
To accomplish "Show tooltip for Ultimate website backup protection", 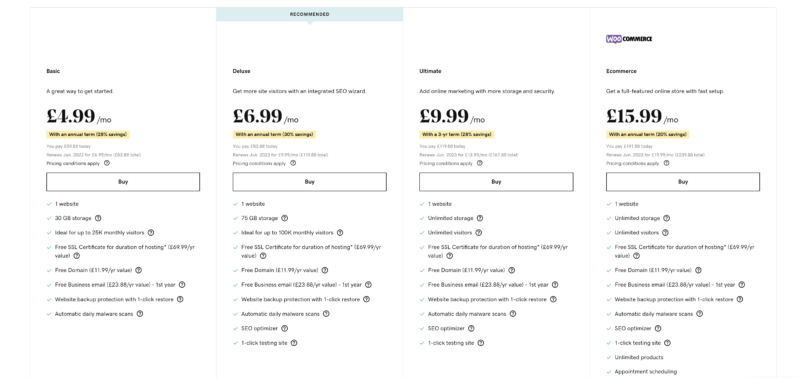I will point(553,299).
